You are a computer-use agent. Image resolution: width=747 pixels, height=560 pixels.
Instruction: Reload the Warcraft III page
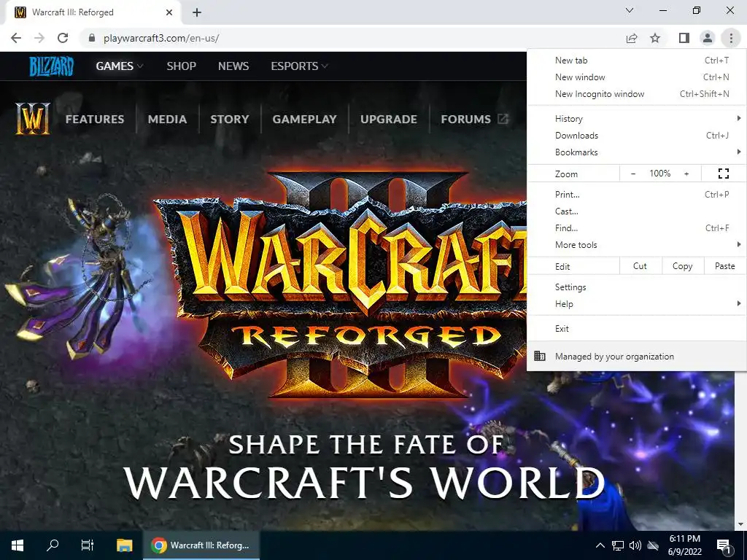pos(63,38)
